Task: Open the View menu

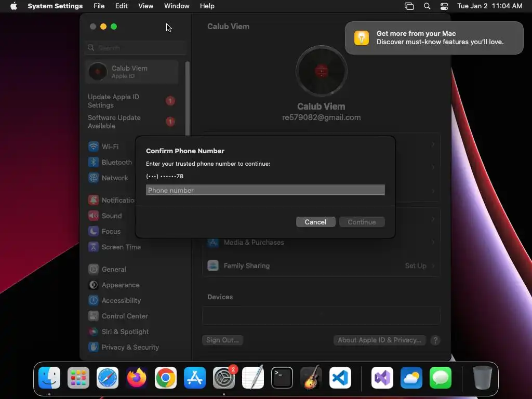Action: 145,6
